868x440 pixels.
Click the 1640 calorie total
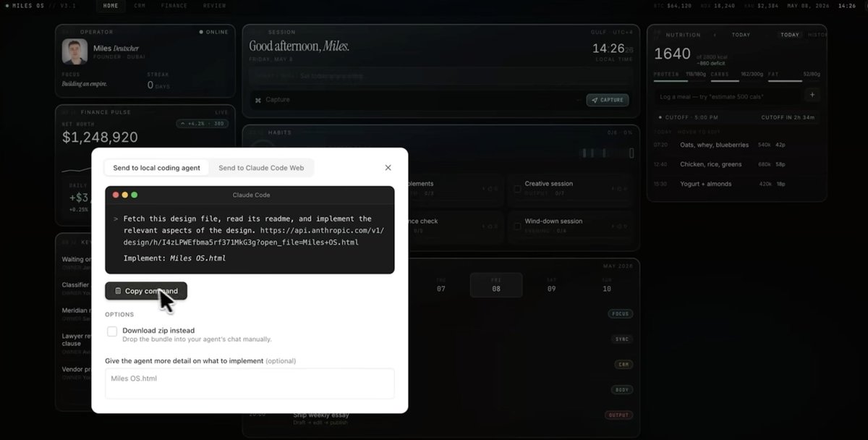(x=672, y=54)
